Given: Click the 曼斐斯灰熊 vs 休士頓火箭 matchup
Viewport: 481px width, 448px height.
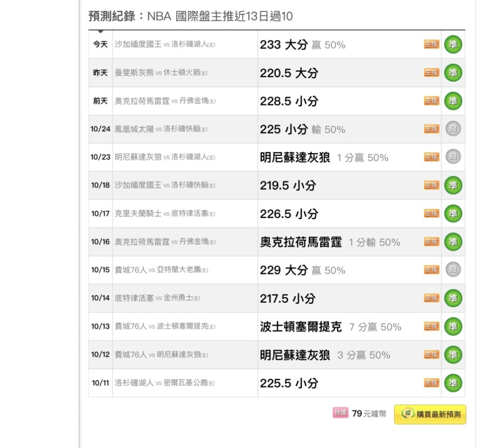Looking at the screenshot, I should (x=161, y=73).
